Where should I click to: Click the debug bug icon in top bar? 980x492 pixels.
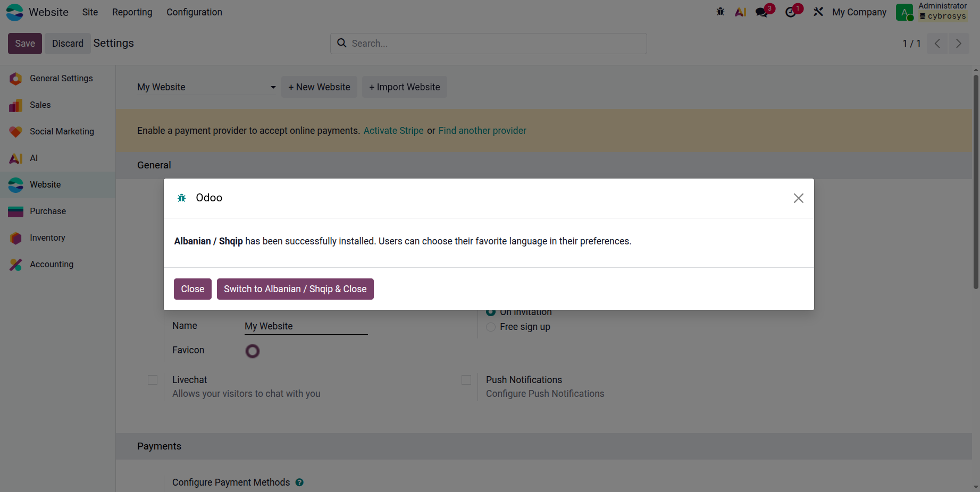(721, 12)
